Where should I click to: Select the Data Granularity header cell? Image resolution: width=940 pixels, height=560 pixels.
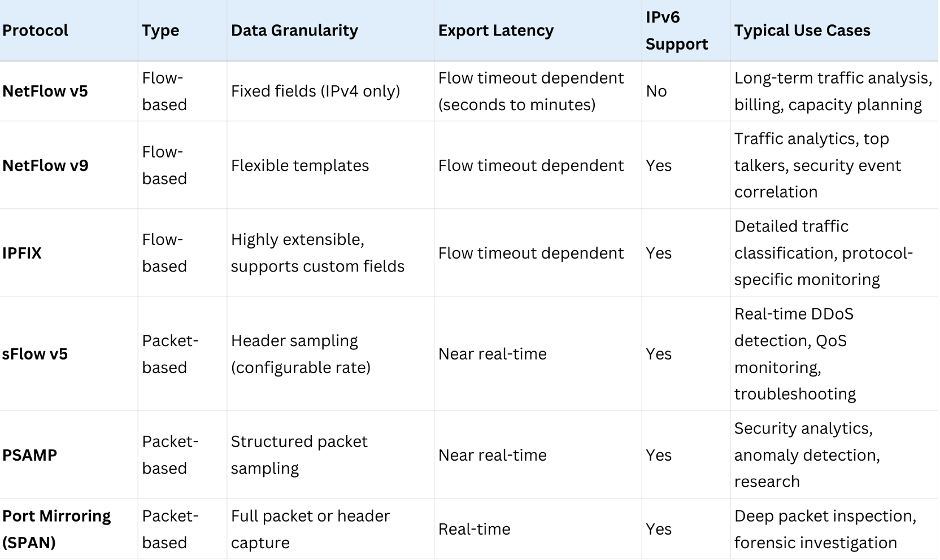click(294, 30)
